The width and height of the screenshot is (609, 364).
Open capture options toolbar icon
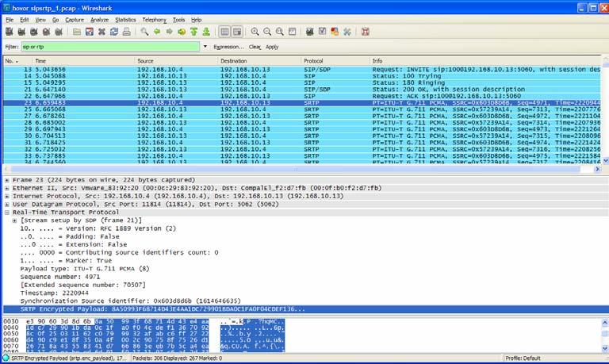click(x=21, y=32)
